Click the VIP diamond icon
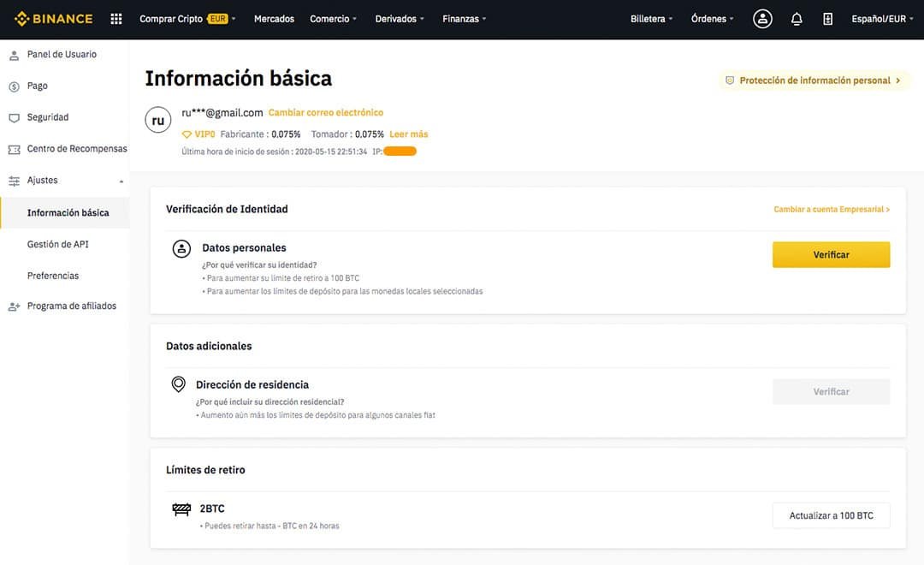The width and height of the screenshot is (924, 565). [x=187, y=134]
